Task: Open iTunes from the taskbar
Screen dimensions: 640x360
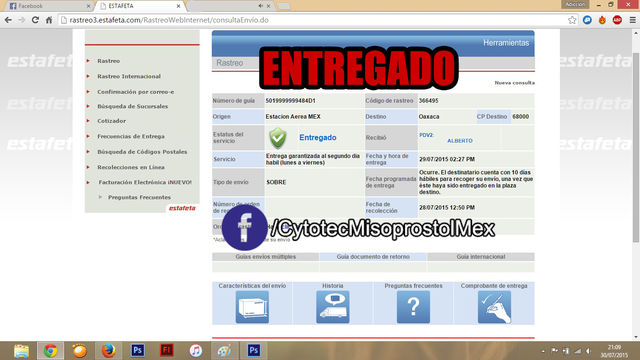Action: tap(196, 351)
